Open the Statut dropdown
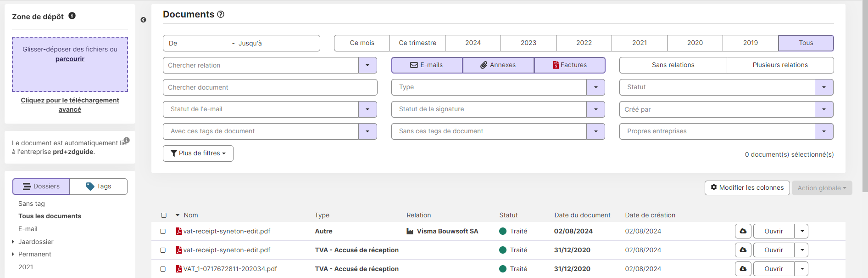The width and height of the screenshot is (868, 278). pos(824,87)
